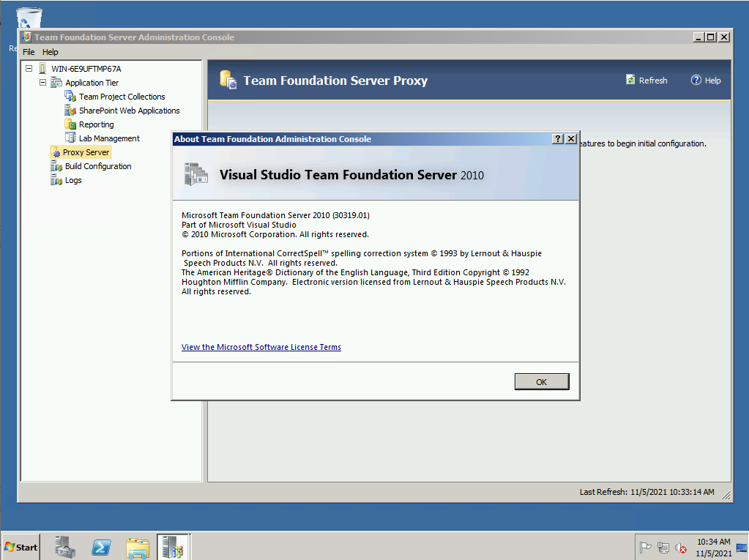Image resolution: width=749 pixels, height=560 pixels.
Task: Select SharePoint Web Applications node
Action: pos(129,111)
